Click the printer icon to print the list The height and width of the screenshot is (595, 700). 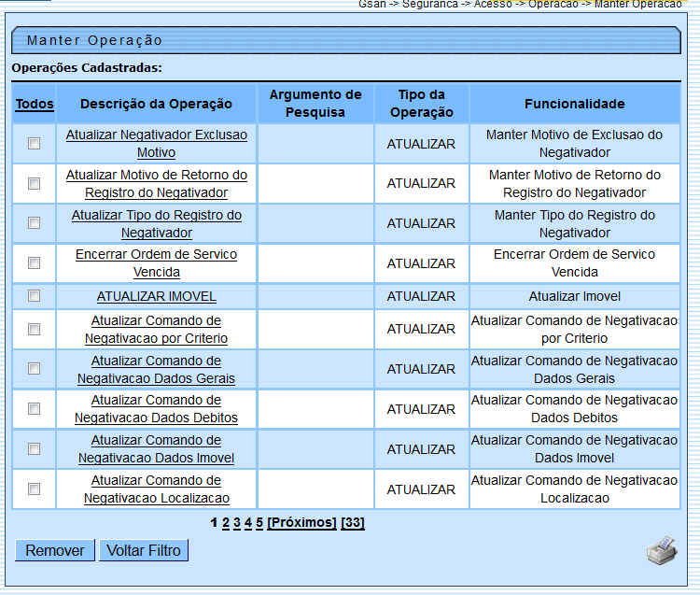661,550
